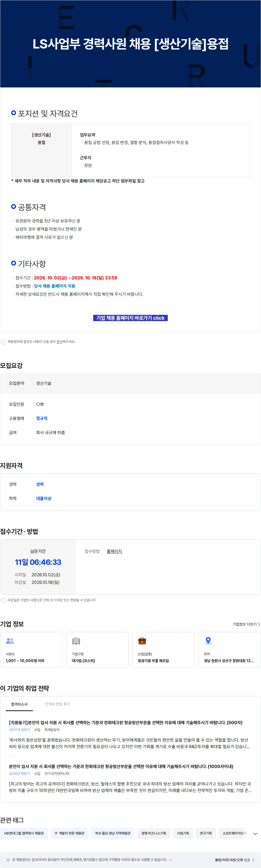This screenshot has width=261, height=868.
Task: Click the gray circle icon in footer notice
Action: (8, 860)
